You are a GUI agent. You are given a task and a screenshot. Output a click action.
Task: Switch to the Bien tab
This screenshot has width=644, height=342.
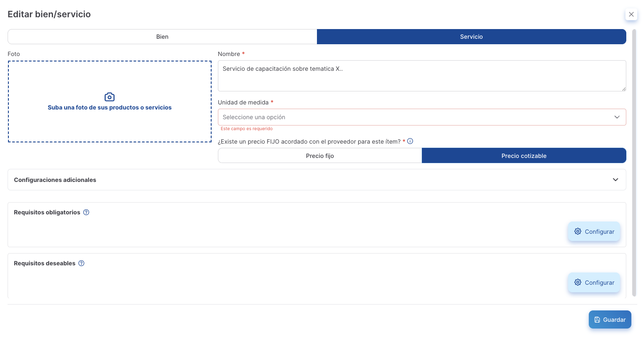(162, 37)
